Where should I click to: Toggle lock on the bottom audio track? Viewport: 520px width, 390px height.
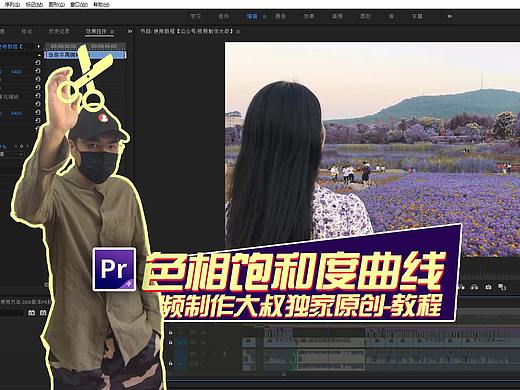[x=171, y=363]
